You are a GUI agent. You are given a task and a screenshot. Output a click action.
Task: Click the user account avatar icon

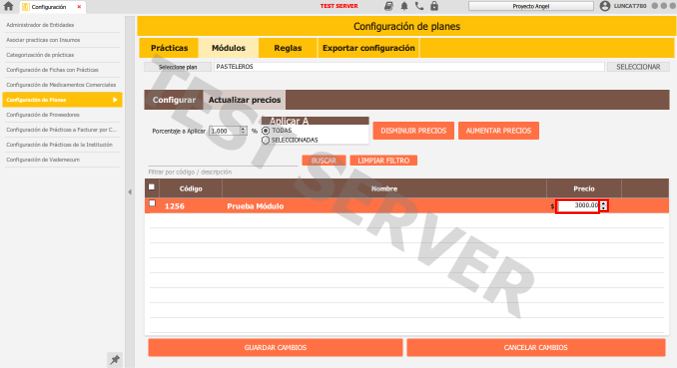point(605,6)
